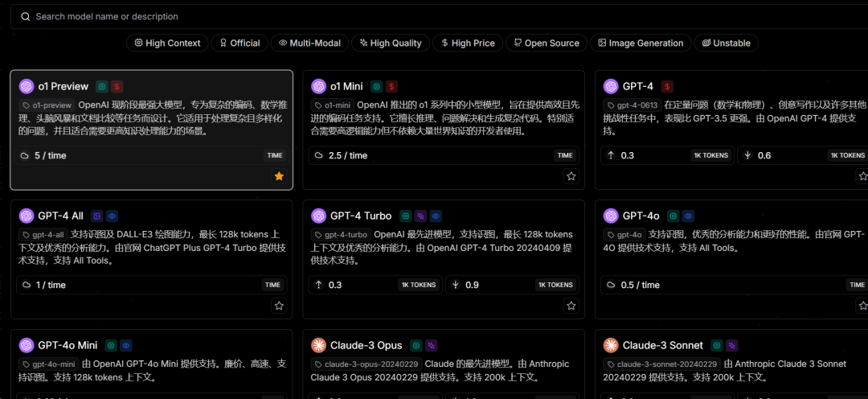The image size is (868, 399).
Task: Click red high-price badge on o1 Mini
Action: 391,86
